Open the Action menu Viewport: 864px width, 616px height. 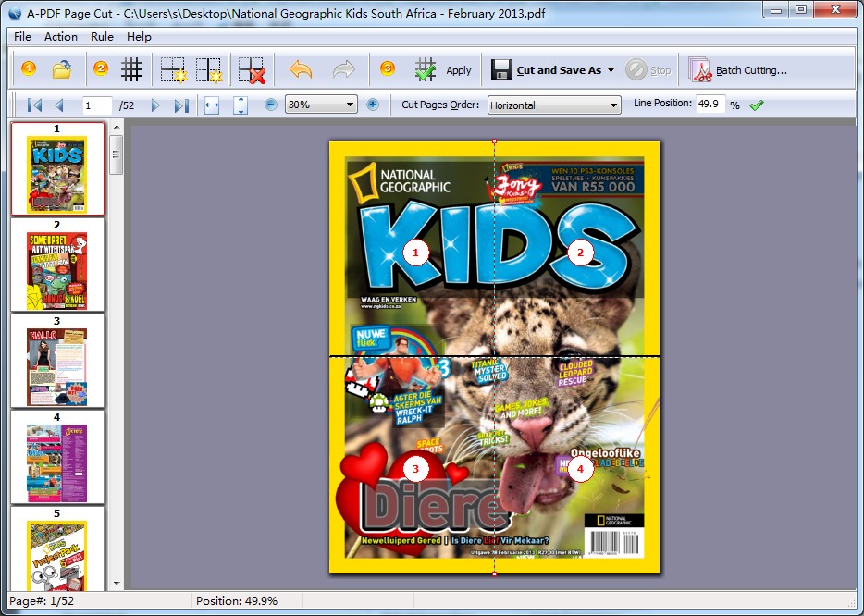coord(61,37)
